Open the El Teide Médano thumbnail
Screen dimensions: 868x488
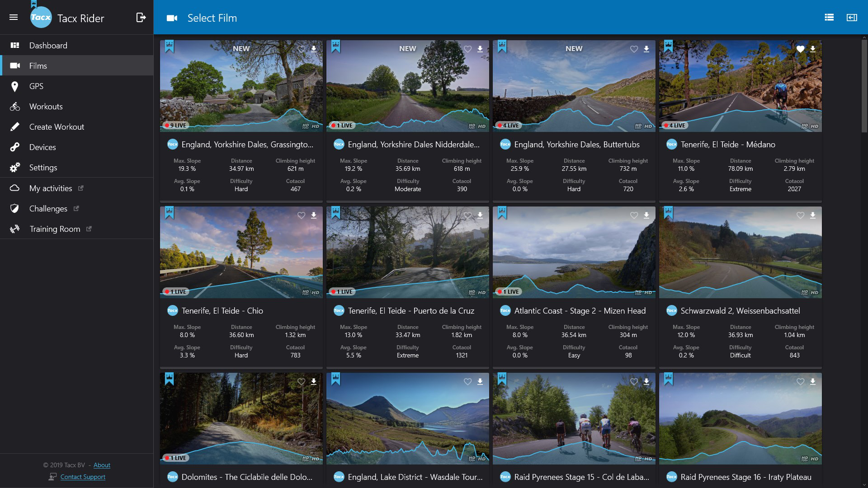tap(741, 86)
